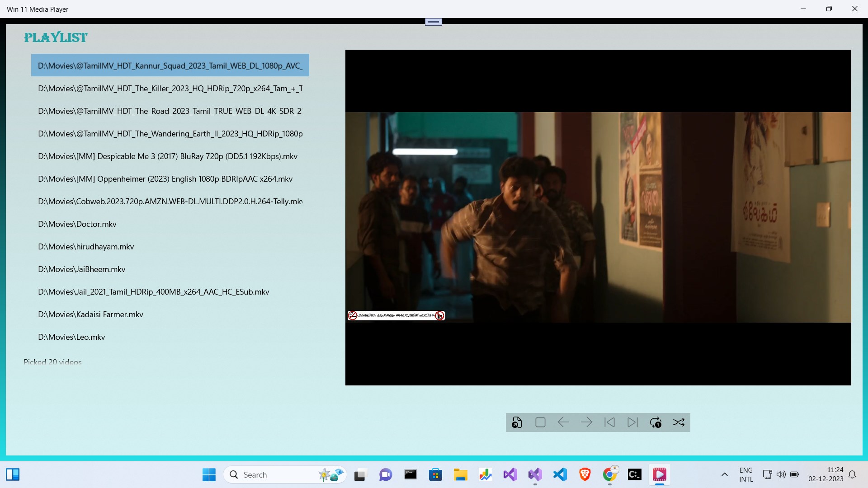Click the grip handle at the top edge

coord(433,22)
